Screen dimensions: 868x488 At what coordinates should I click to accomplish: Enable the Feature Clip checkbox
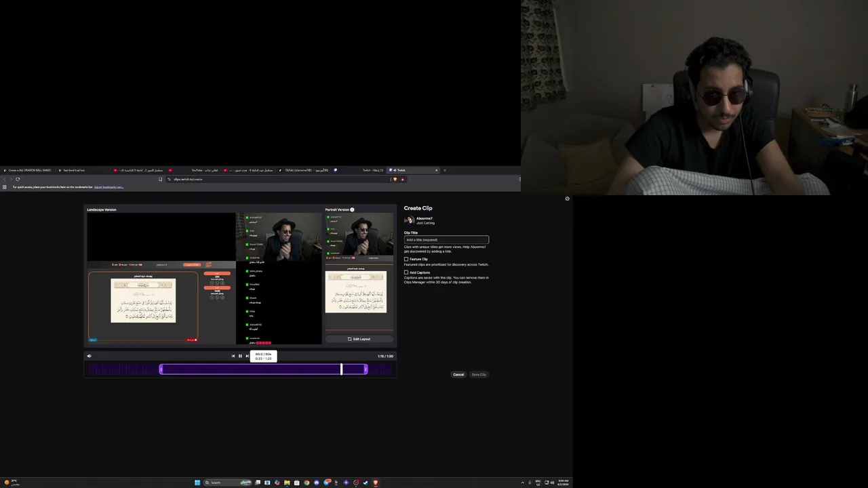[406, 259]
